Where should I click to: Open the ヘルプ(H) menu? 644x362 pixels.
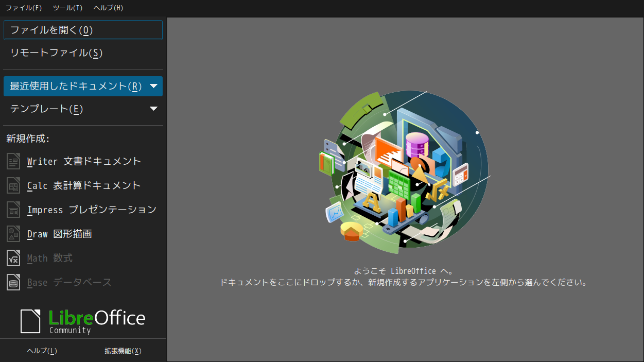pos(108,8)
